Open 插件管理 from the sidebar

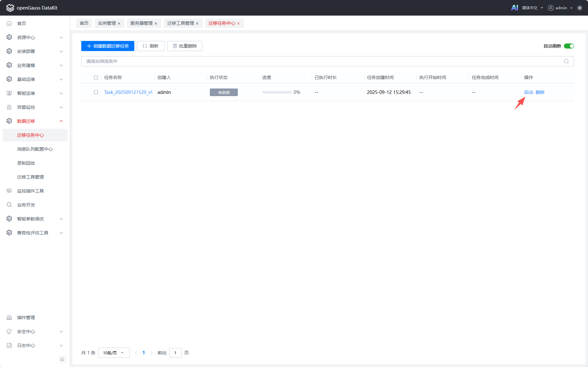point(26,318)
